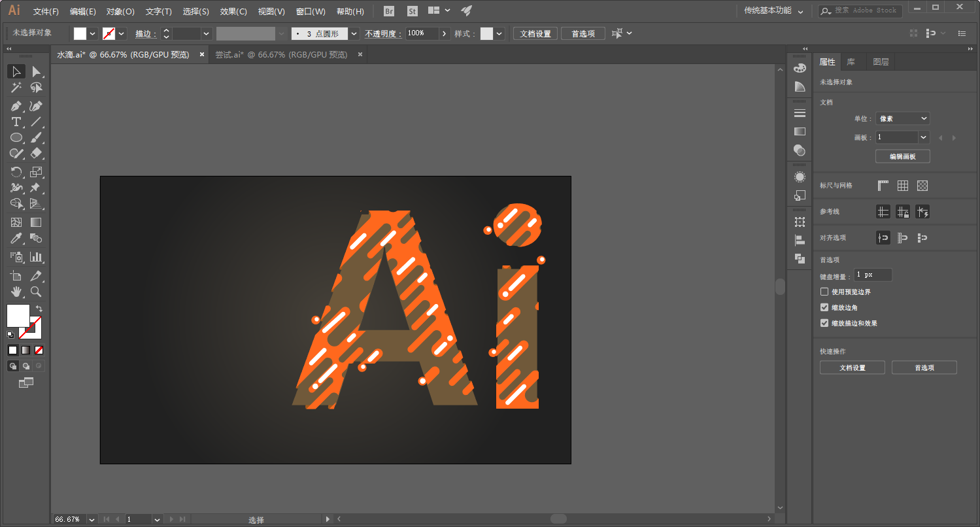Swap fill and stroke colors arrow
Image resolution: width=980 pixels, height=527 pixels.
[39, 308]
